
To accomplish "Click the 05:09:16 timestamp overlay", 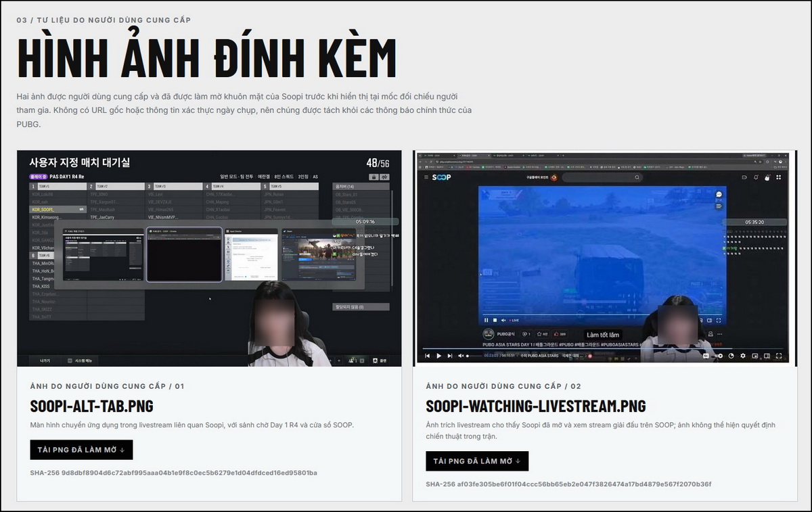I will click(364, 222).
